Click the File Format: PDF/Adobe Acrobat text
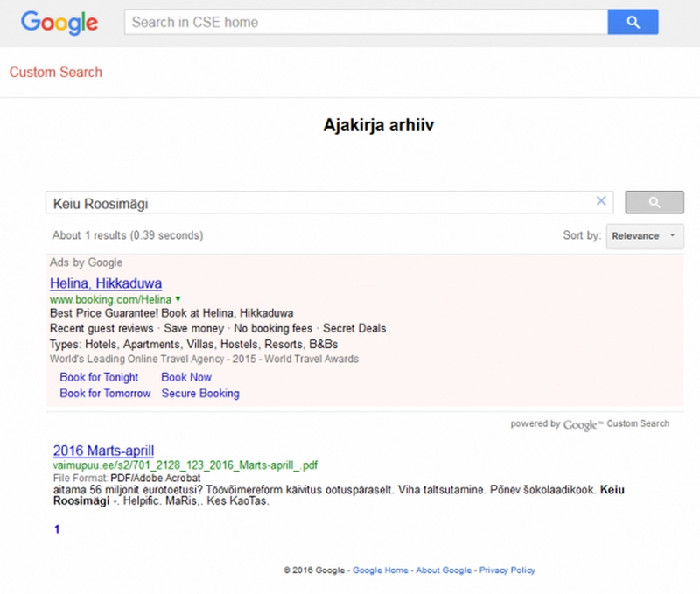Image resolution: width=700 pixels, height=594 pixels. [x=127, y=478]
